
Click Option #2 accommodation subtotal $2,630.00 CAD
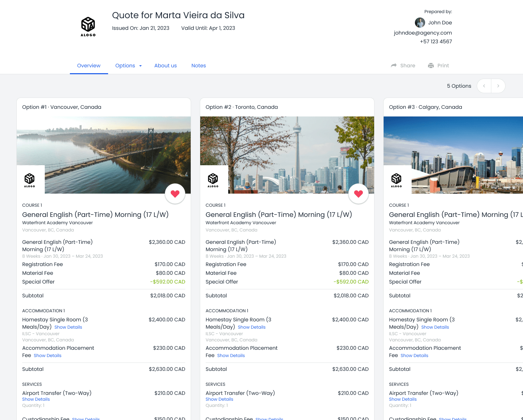point(350,369)
